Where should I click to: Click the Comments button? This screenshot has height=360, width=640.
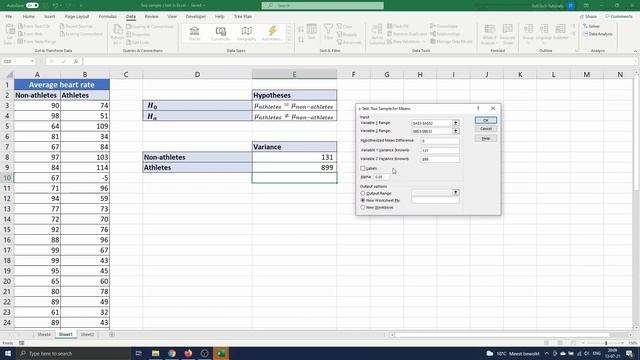pyautogui.click(x=619, y=16)
